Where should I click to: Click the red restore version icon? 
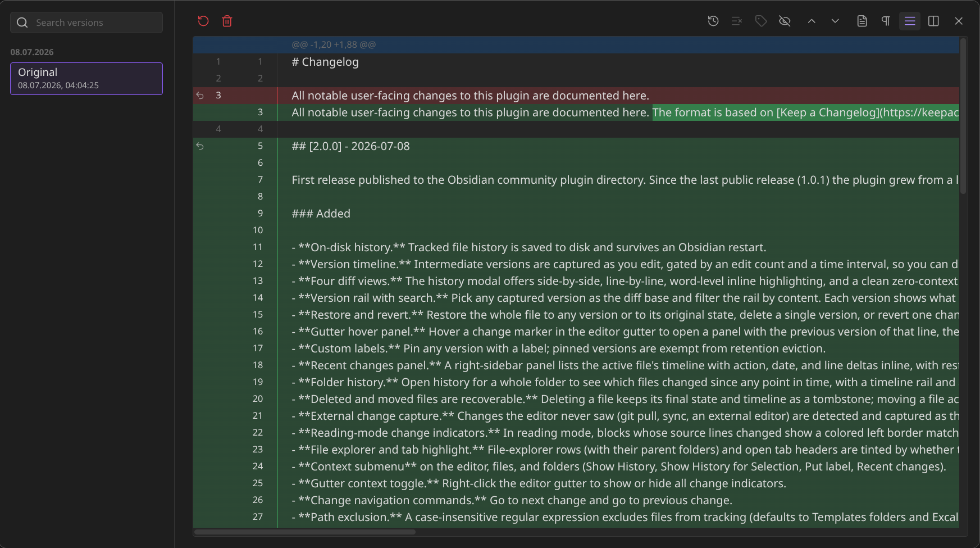point(203,21)
